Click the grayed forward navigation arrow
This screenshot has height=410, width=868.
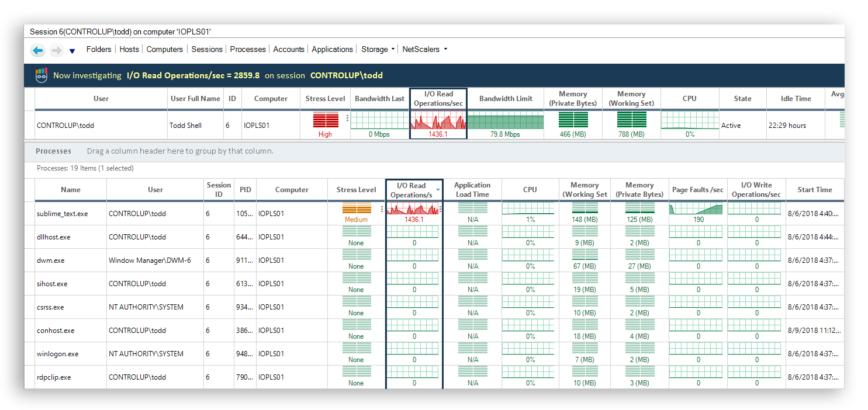click(57, 51)
